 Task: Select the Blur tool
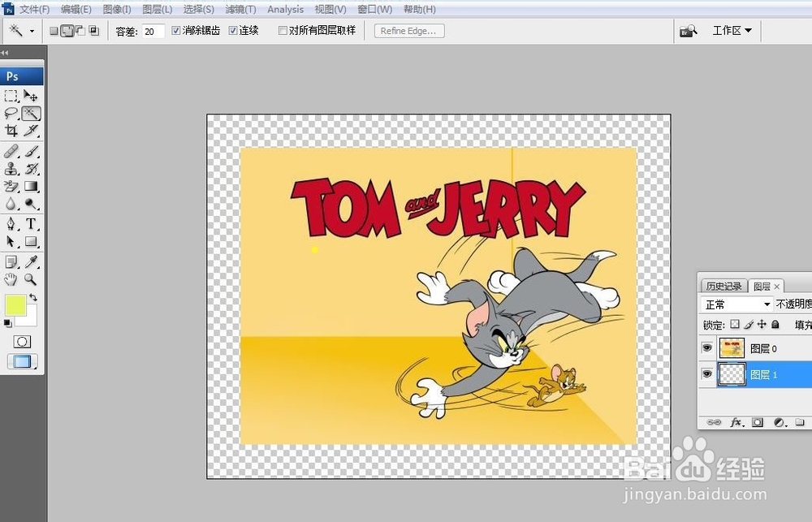click(11, 204)
